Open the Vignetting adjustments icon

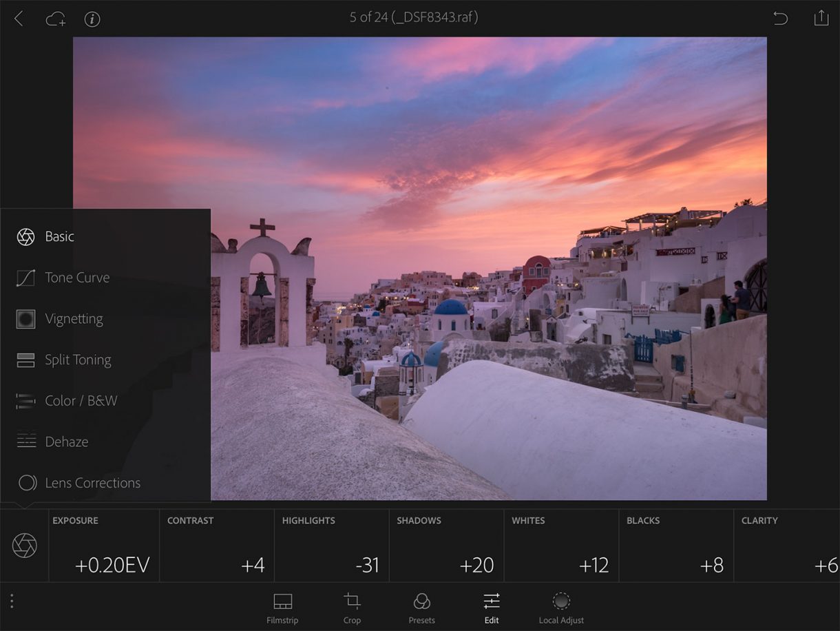point(25,318)
